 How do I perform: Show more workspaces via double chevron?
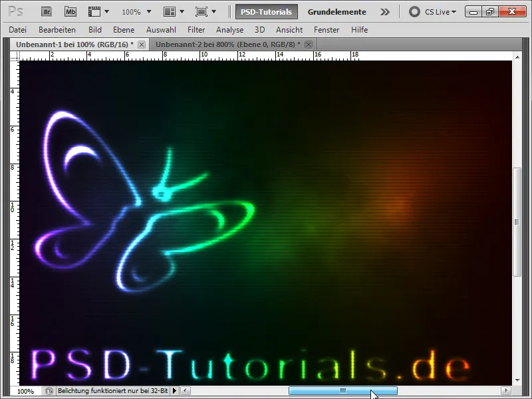(385, 12)
